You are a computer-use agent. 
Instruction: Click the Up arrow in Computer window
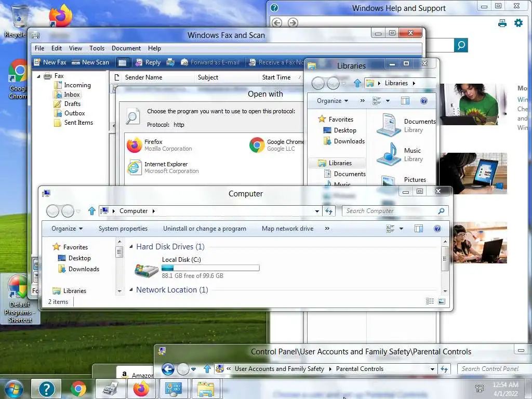pos(91,211)
